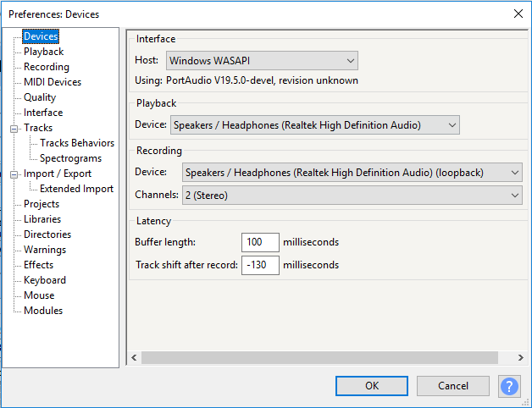Collapse the Tracks tree node

14,129
